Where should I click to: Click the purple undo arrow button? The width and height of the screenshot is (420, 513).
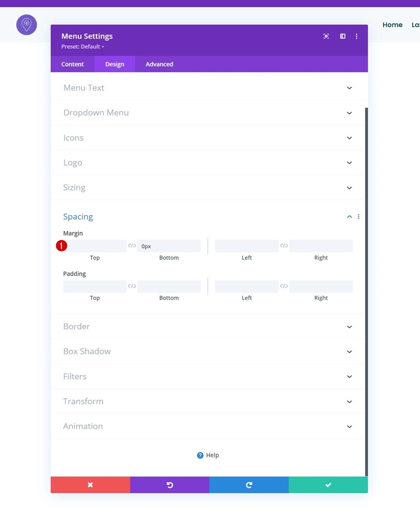coord(170,485)
